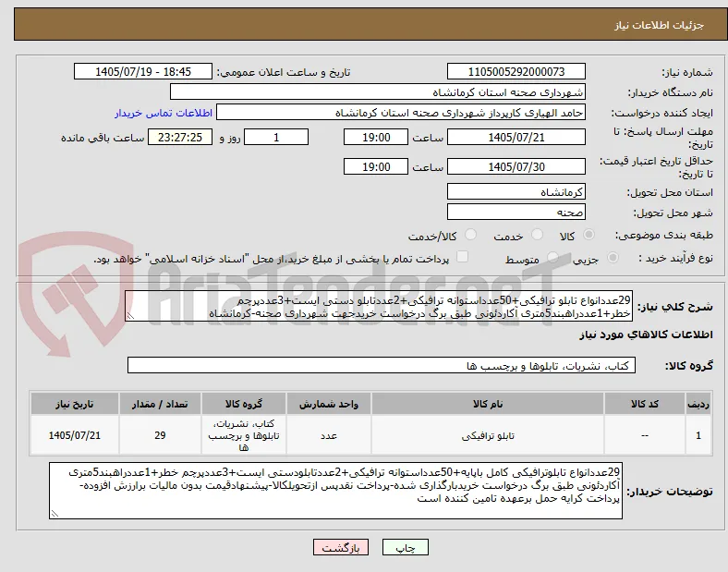
Task: Click the delivery province کرمانشاه field
Action: 516,191
